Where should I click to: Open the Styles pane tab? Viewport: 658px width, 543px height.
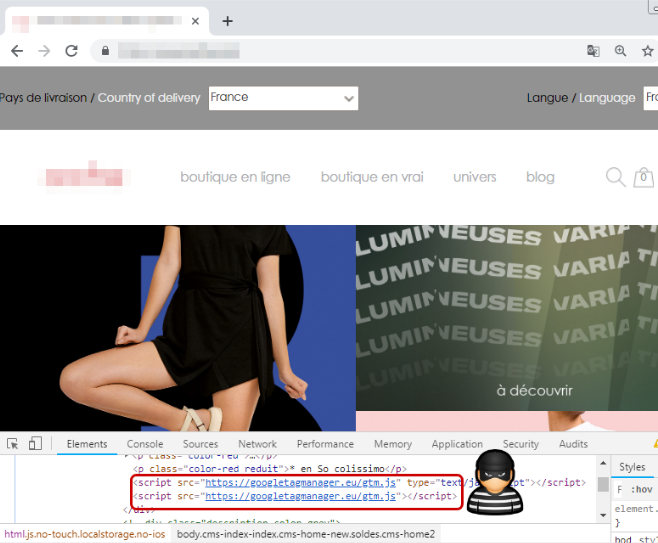[632, 467]
